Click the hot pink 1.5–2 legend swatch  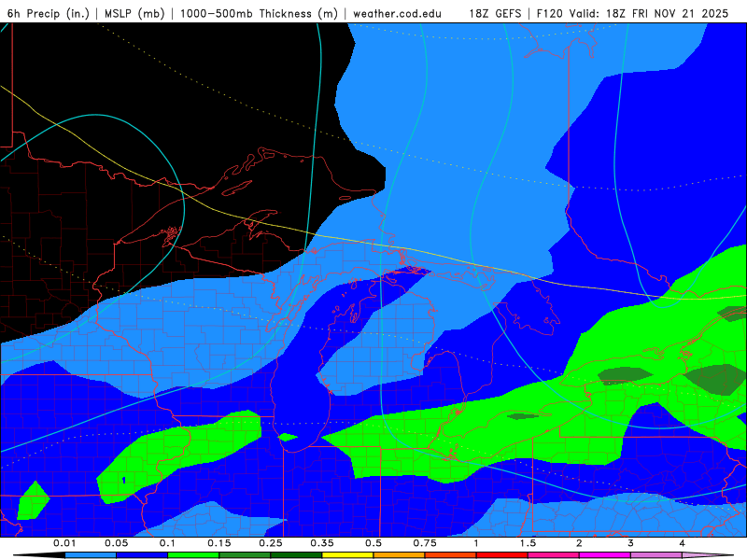click(554, 555)
